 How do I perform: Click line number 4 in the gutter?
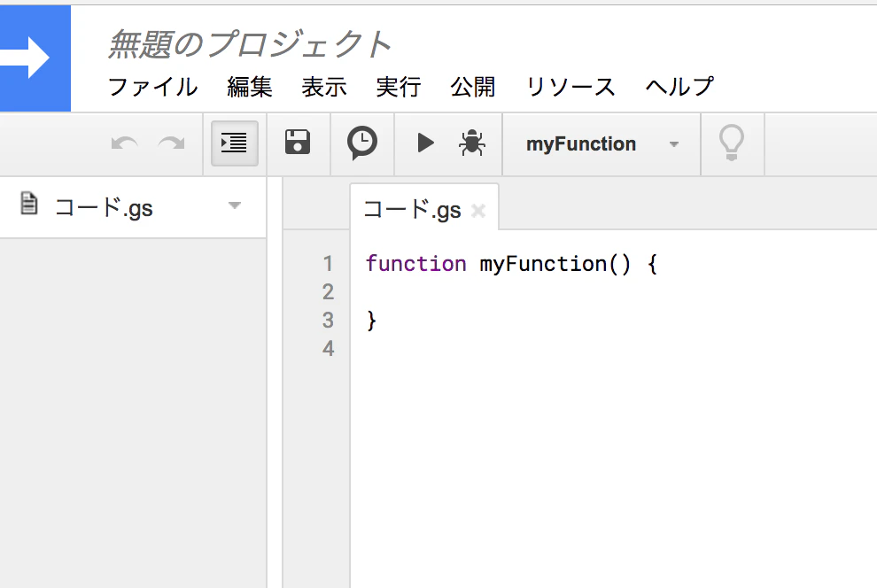(x=329, y=349)
